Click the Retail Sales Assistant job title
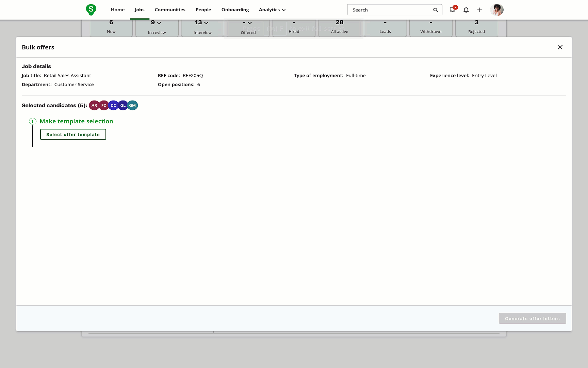 click(x=67, y=76)
